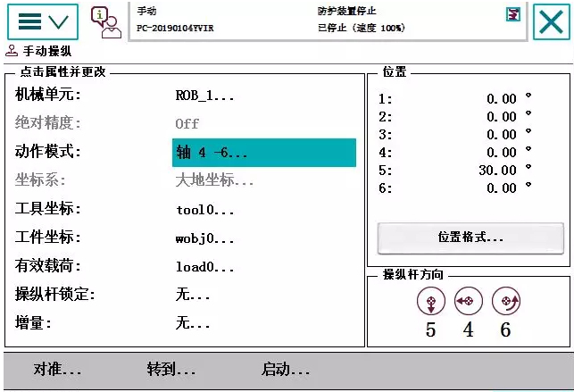Click axis 5 position value 30.00

tap(497, 171)
